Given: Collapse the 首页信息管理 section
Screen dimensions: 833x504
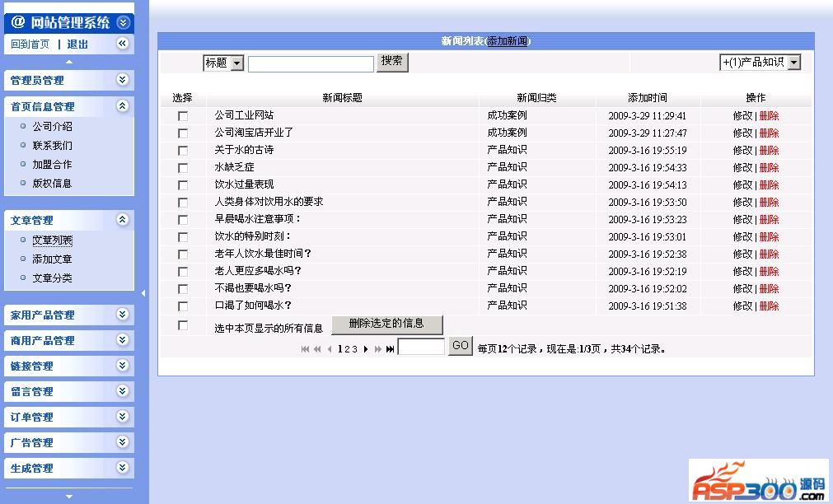Looking at the screenshot, I should [x=122, y=105].
